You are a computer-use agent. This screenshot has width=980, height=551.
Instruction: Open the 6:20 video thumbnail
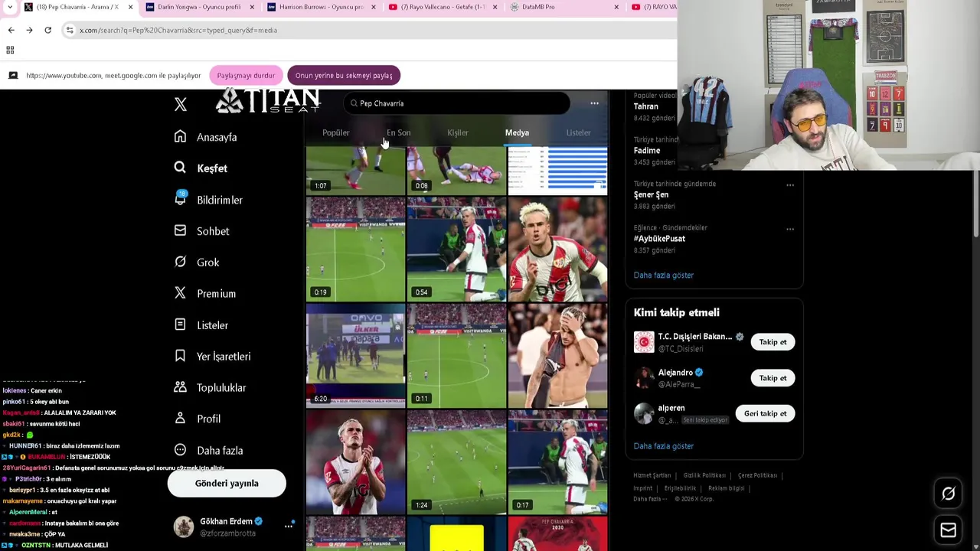click(355, 355)
